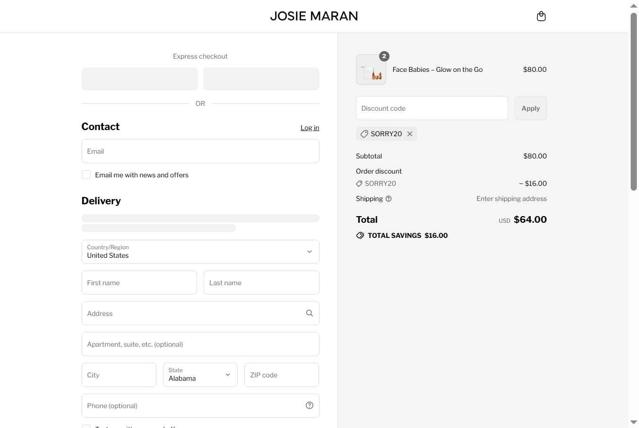Open the shopping bag cart icon
The image size is (639, 428).
coord(541,16)
